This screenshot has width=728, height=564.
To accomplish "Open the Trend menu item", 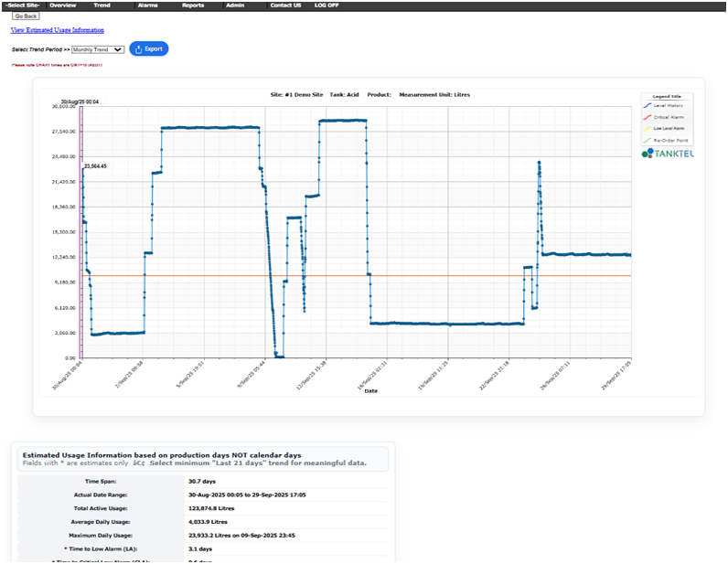I will click(102, 5).
